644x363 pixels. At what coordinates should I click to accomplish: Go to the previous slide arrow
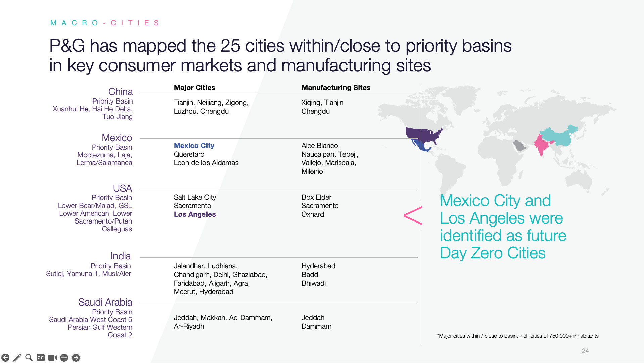pyautogui.click(x=5, y=358)
